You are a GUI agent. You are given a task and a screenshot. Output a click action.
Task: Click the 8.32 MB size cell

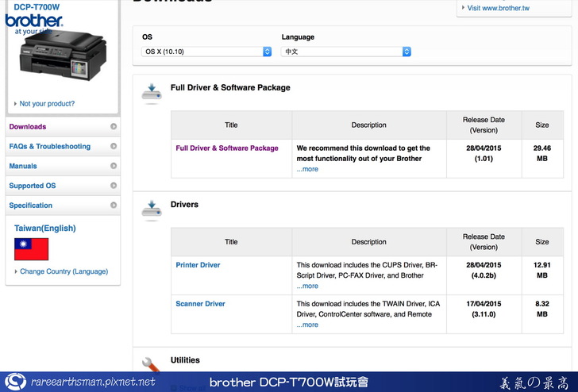(x=542, y=314)
